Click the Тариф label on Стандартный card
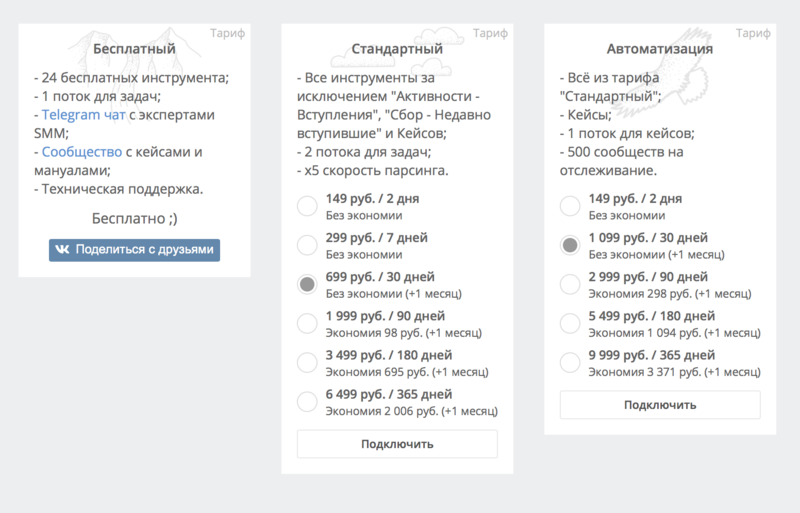Viewport: 800px width, 513px height. tap(490, 33)
